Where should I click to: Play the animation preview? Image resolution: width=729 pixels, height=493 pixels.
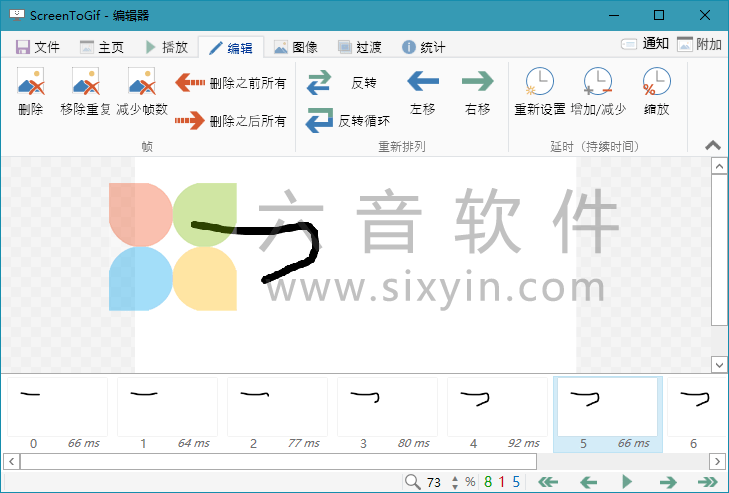click(x=627, y=481)
